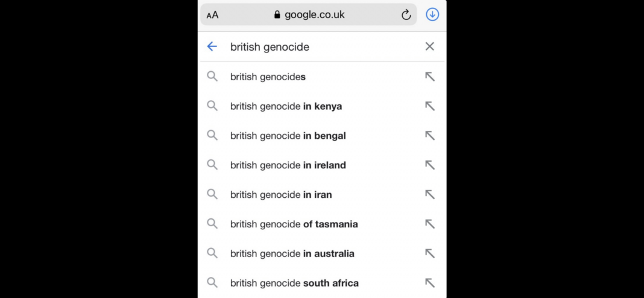Focus the 'british genocide' search field
Image resolution: width=644 pixels, height=298 pixels.
click(x=323, y=47)
